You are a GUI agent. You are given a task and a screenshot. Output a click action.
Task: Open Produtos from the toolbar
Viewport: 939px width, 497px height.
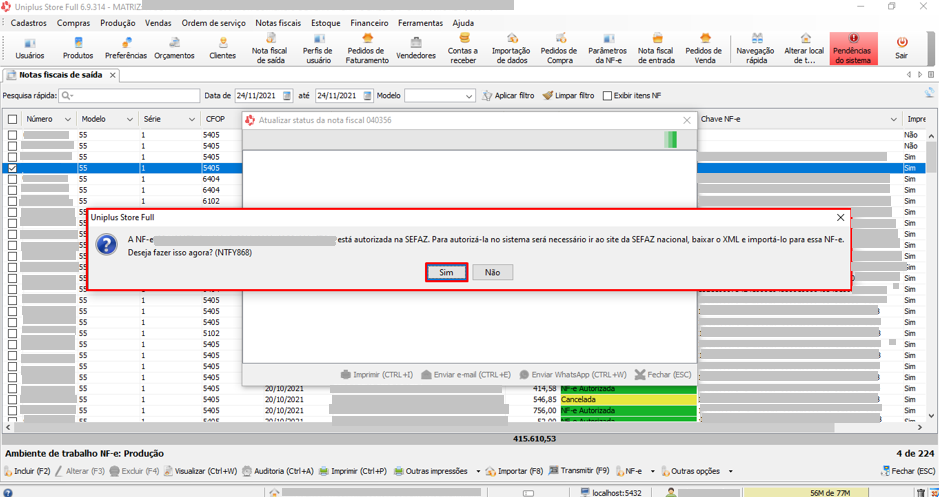(78, 49)
